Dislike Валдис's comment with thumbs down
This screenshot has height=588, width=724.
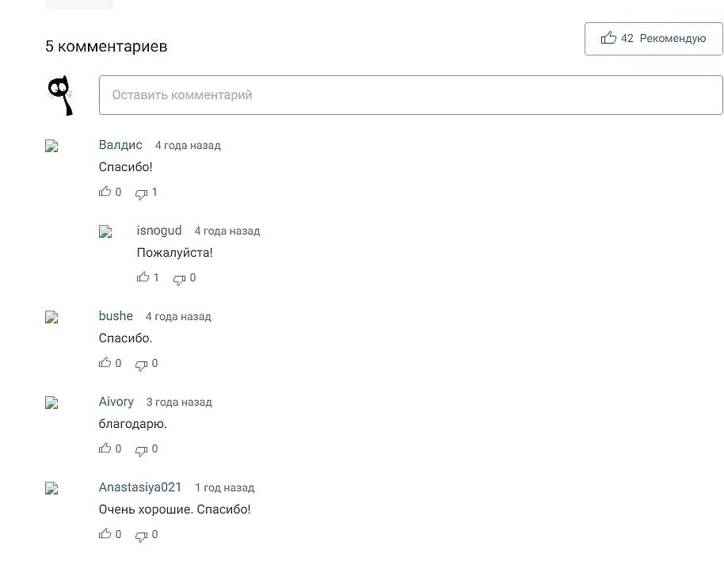coord(142,193)
